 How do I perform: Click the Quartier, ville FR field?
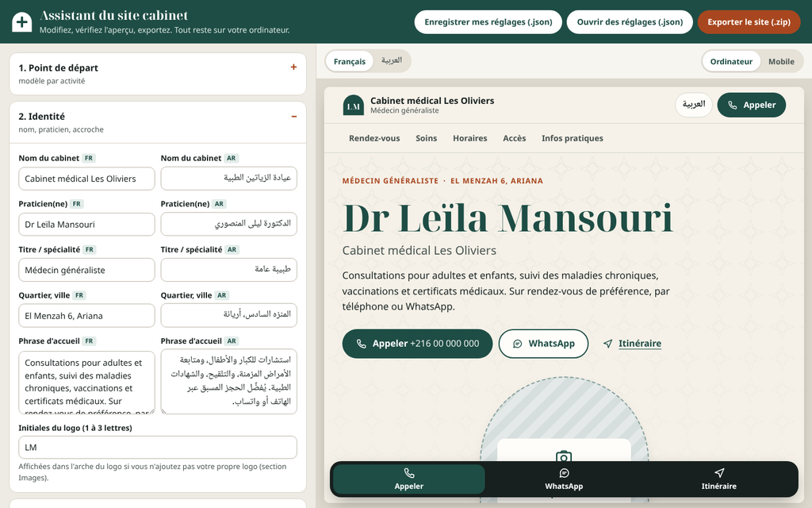[x=86, y=316]
